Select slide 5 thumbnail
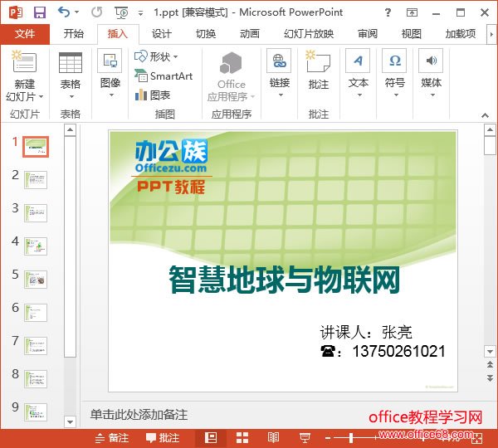Screen dimensions: 498x448 coord(36,280)
